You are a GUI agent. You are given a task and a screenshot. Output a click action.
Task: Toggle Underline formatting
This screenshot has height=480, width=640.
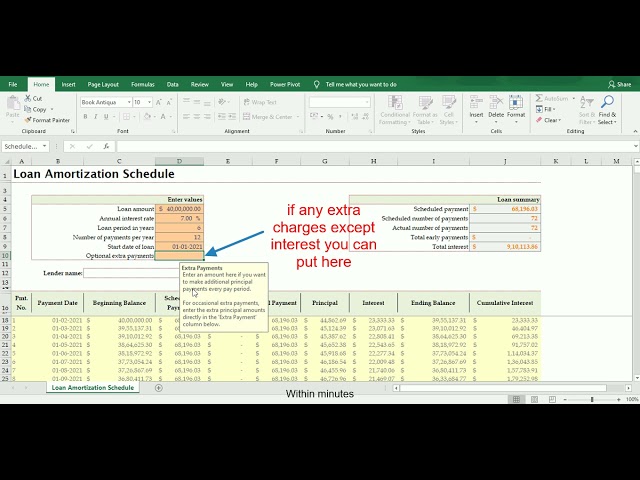[x=106, y=117]
